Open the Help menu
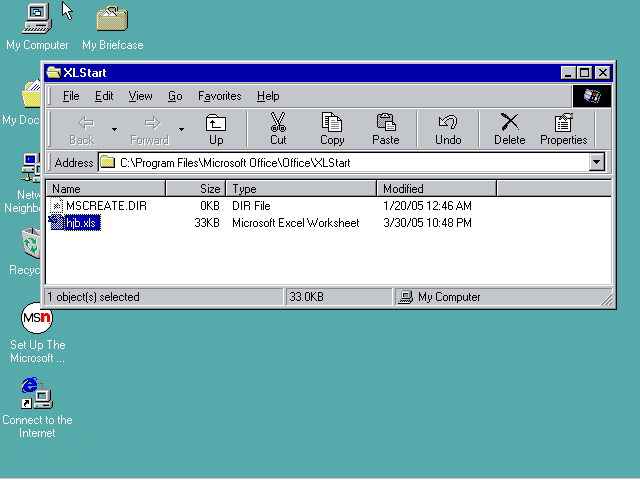The height and width of the screenshot is (480, 640). [x=268, y=96]
